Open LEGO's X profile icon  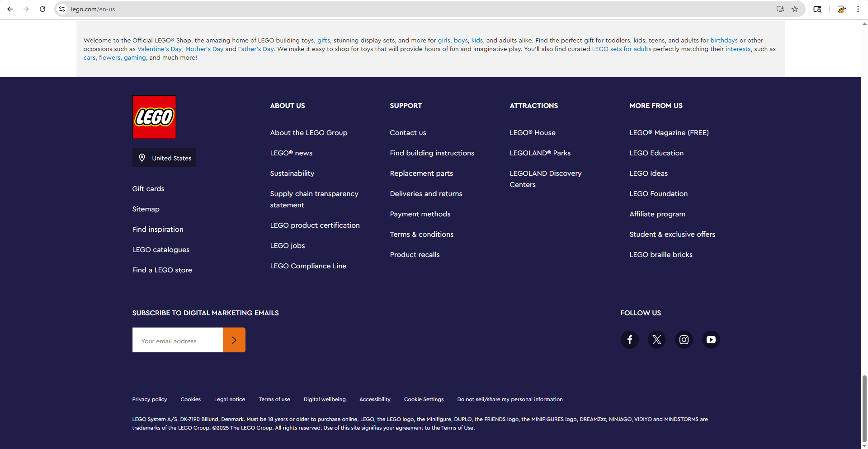pos(656,340)
